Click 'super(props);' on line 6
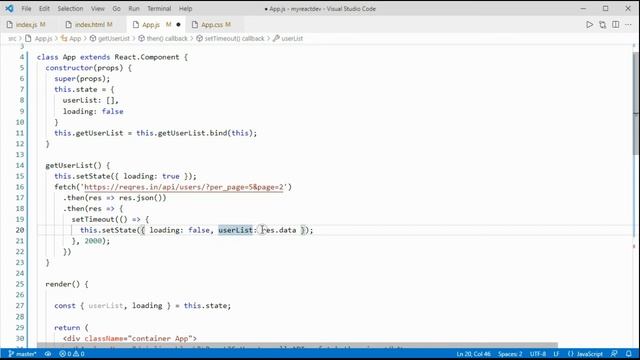 coord(82,79)
